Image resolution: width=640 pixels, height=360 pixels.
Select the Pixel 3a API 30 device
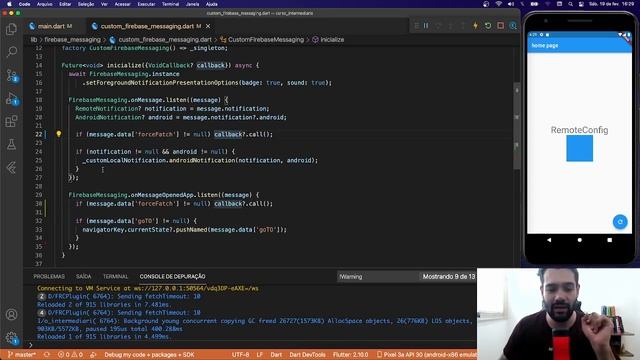[x=426, y=355]
